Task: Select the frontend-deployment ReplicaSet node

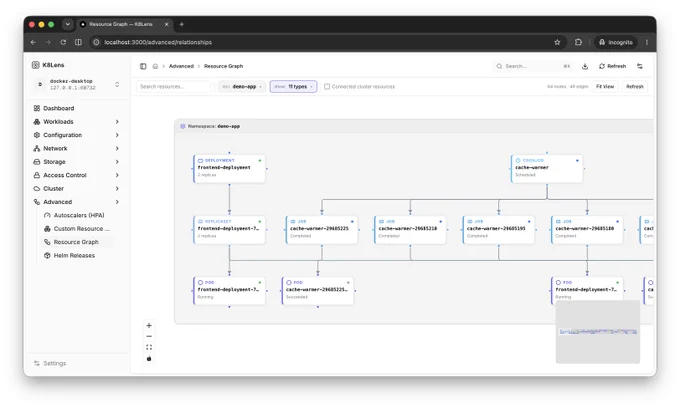Action: tap(229, 230)
